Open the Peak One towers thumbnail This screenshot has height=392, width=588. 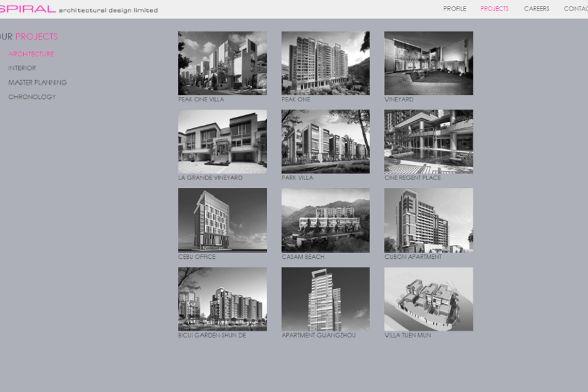coord(325,63)
